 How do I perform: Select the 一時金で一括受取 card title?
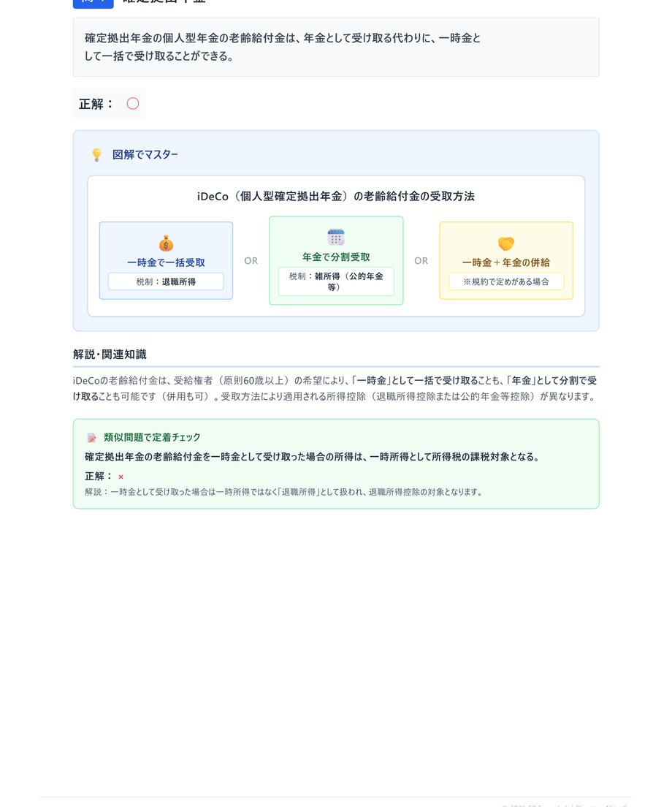pos(166,262)
